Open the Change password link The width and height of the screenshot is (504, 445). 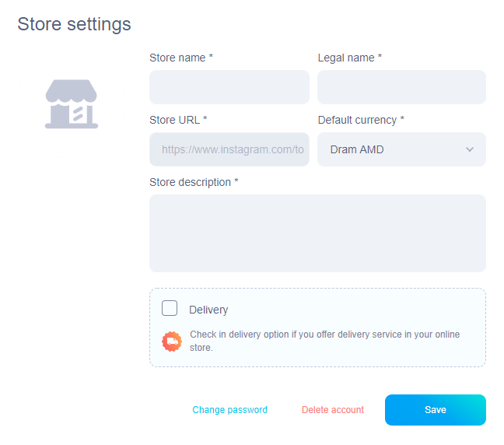(229, 410)
